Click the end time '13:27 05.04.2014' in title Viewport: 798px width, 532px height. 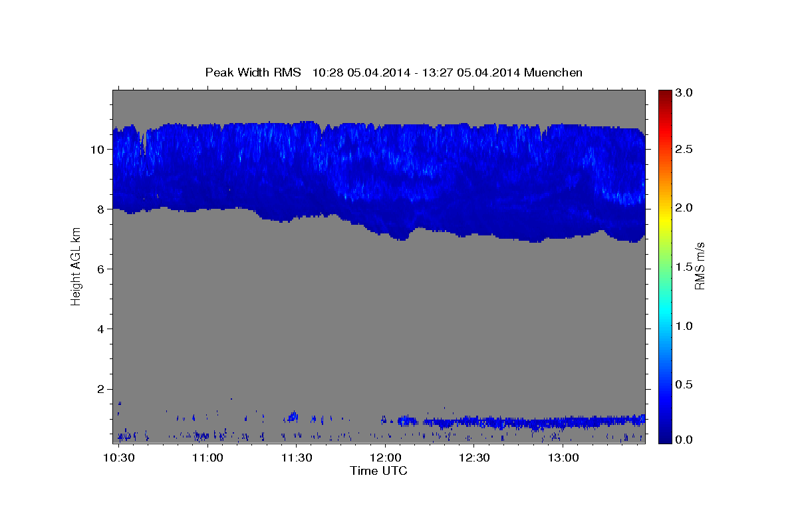pyautogui.click(x=470, y=72)
